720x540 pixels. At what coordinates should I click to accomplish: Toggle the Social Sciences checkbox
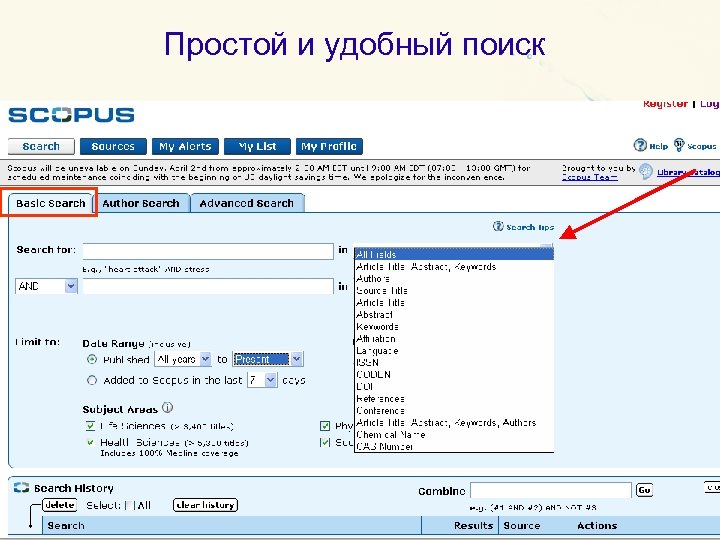[x=325, y=442]
